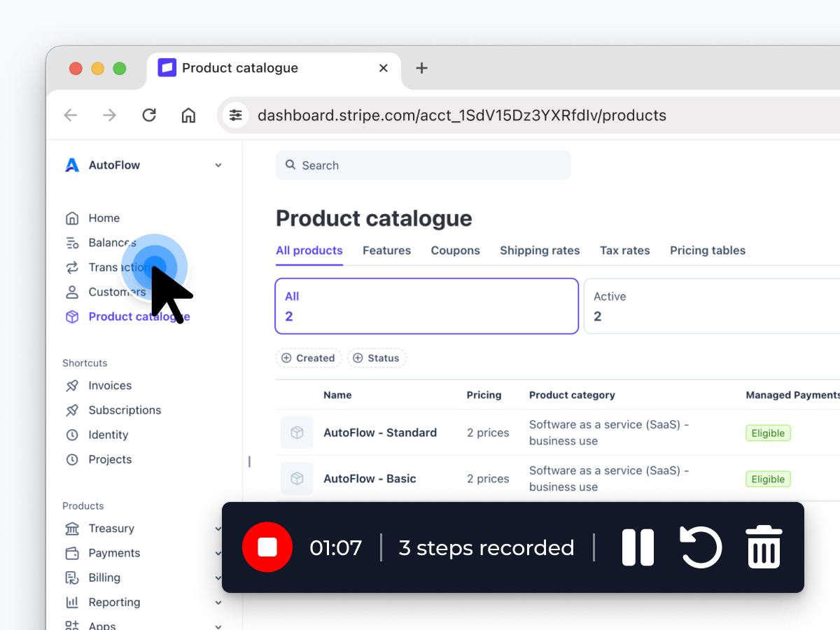Image resolution: width=840 pixels, height=630 pixels.
Task: Open the Subscriptions shortcut link
Action: [125, 410]
